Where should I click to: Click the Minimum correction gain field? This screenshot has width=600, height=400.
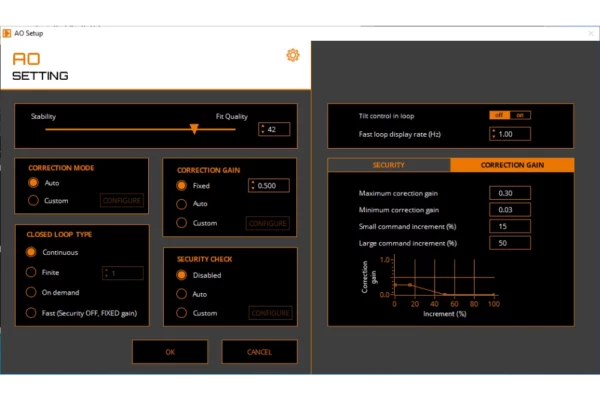click(510, 210)
